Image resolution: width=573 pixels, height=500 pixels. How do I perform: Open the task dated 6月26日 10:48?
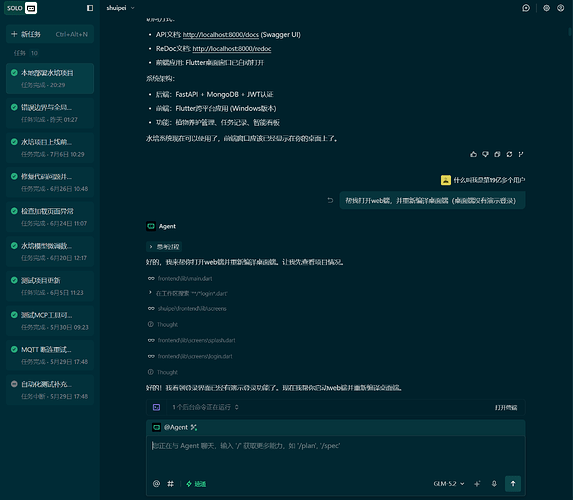point(50,182)
